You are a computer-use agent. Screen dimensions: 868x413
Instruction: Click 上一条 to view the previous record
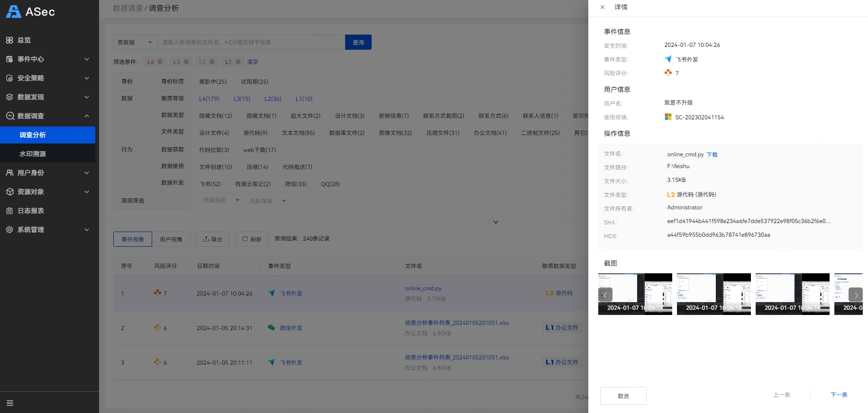pyautogui.click(x=782, y=395)
